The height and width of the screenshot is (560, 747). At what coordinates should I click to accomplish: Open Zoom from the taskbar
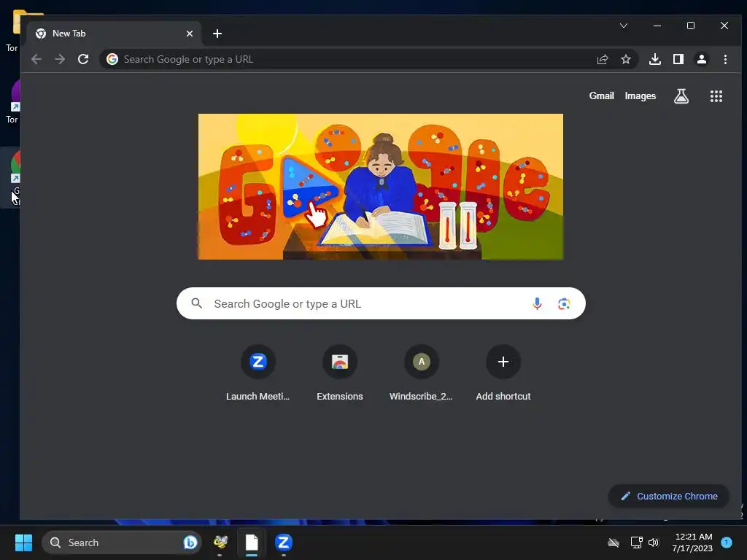[284, 542]
